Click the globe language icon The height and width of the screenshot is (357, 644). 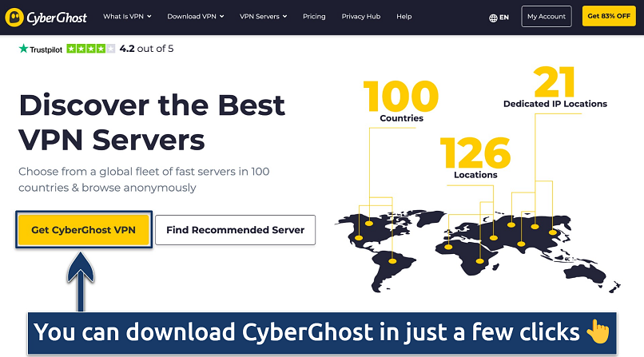pos(493,17)
